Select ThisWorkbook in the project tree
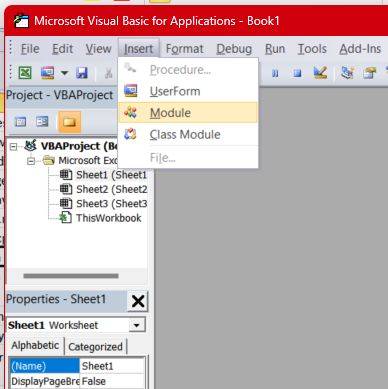Image resolution: width=388 pixels, height=389 pixels. 109,218
